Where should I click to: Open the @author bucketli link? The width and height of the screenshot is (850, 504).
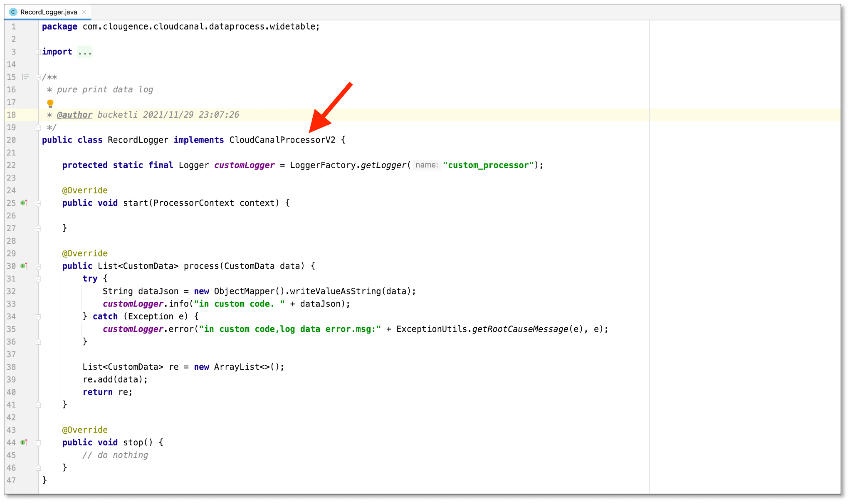(x=74, y=115)
